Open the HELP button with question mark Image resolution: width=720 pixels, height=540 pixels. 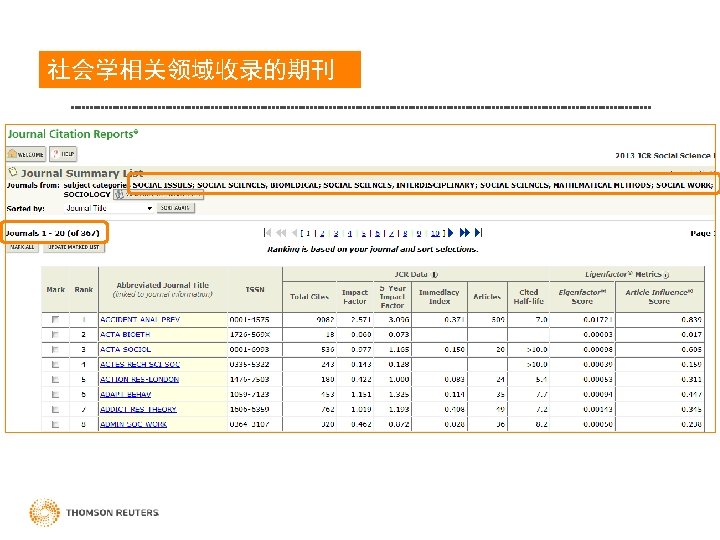click(x=63, y=154)
